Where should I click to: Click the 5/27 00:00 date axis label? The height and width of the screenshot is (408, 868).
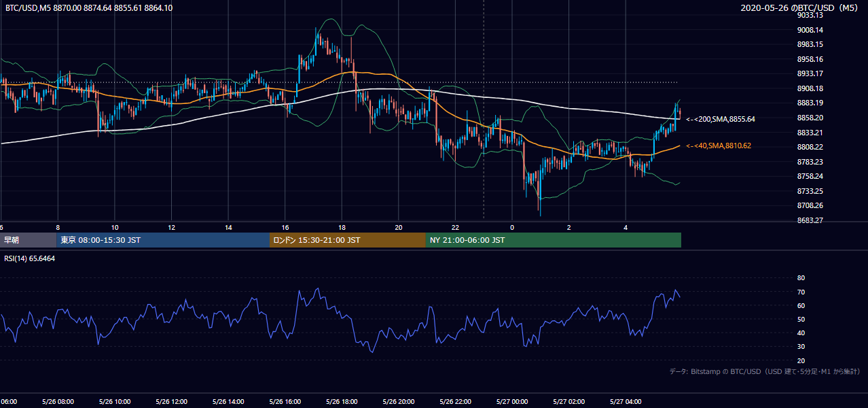click(512, 402)
